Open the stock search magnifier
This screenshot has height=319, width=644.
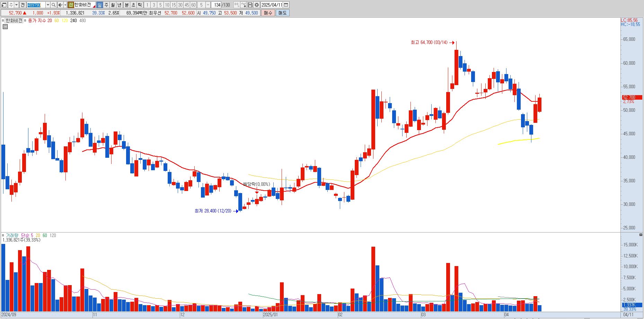point(54,5)
